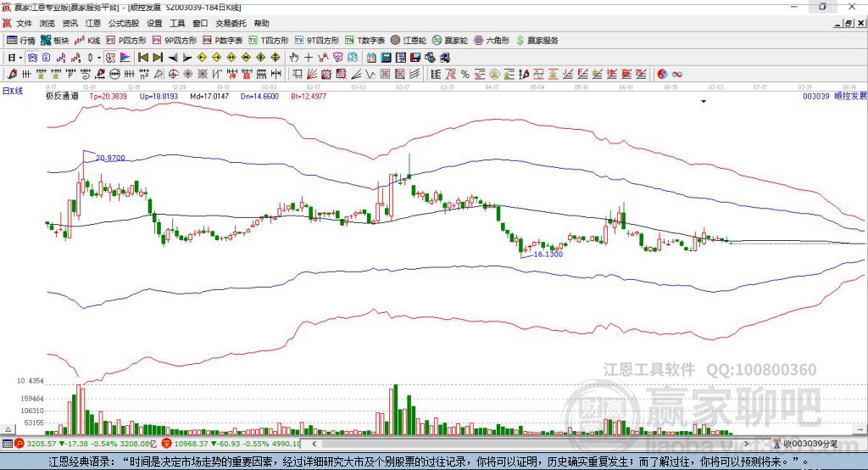
Task: Step chart left with black arrow
Action: [173, 58]
